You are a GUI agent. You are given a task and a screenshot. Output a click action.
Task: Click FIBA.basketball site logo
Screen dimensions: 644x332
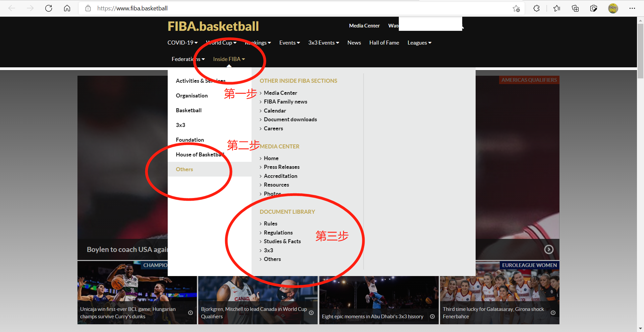(213, 26)
